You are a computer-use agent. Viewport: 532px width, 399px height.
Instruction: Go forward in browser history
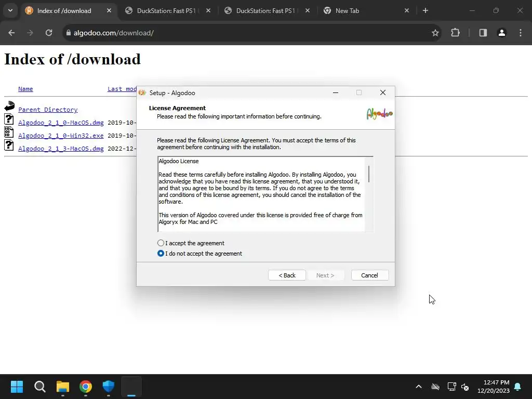click(30, 33)
